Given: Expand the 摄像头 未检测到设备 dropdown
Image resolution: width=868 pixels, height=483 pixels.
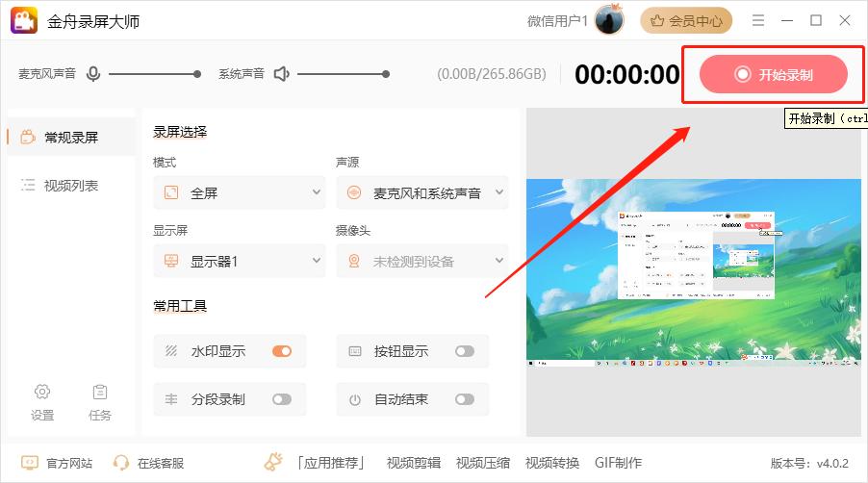Looking at the screenshot, I should (x=421, y=261).
